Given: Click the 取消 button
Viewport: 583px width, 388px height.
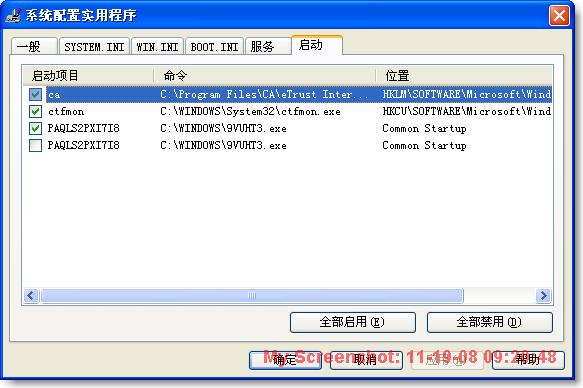Looking at the screenshot, I should pyautogui.click(x=366, y=360).
